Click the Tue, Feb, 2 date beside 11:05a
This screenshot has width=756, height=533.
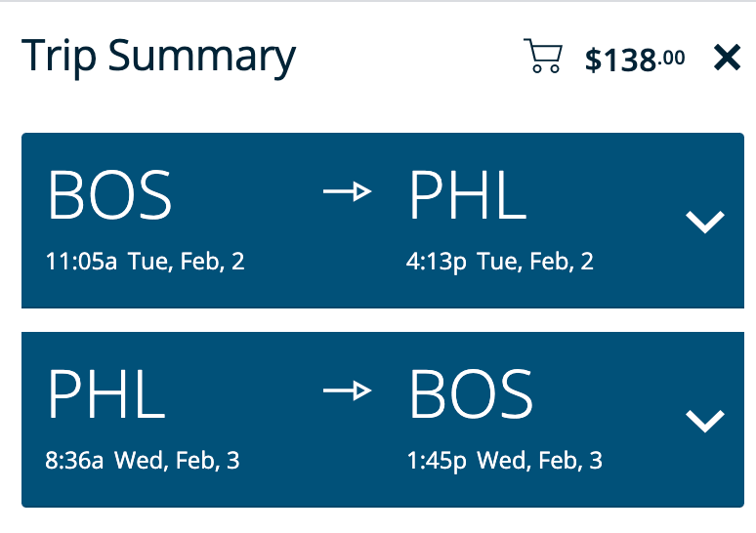pyautogui.click(x=186, y=262)
